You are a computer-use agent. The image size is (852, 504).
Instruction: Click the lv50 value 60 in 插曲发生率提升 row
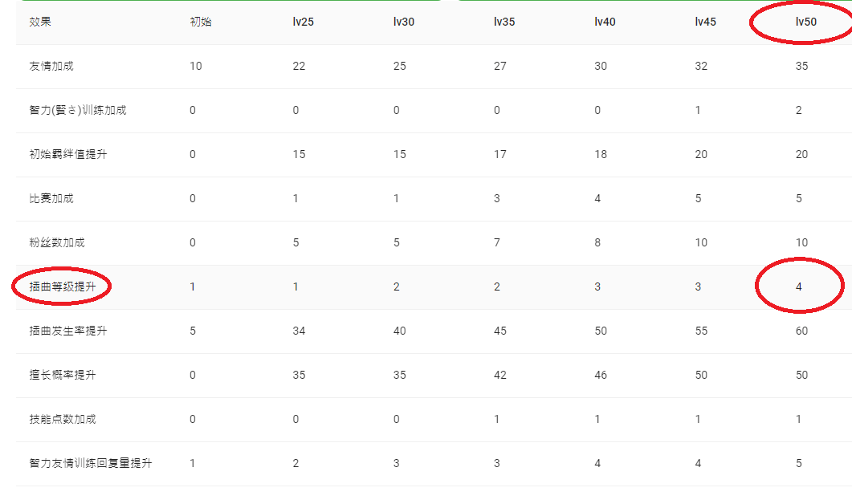(801, 331)
